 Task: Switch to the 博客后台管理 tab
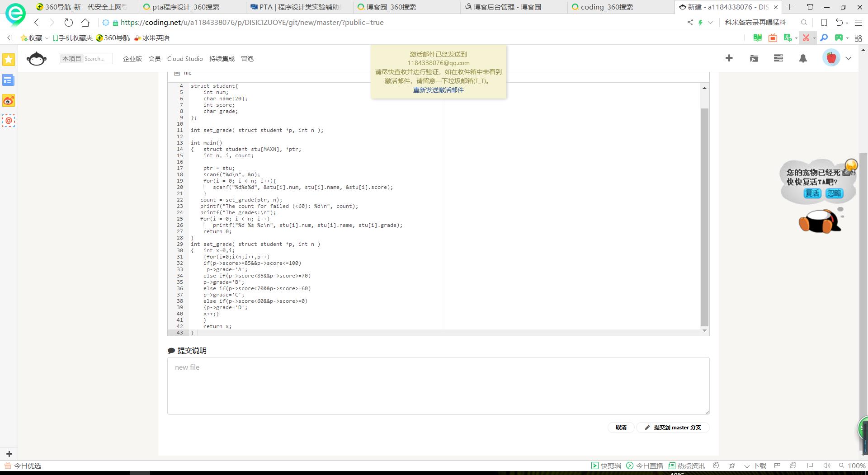(514, 7)
